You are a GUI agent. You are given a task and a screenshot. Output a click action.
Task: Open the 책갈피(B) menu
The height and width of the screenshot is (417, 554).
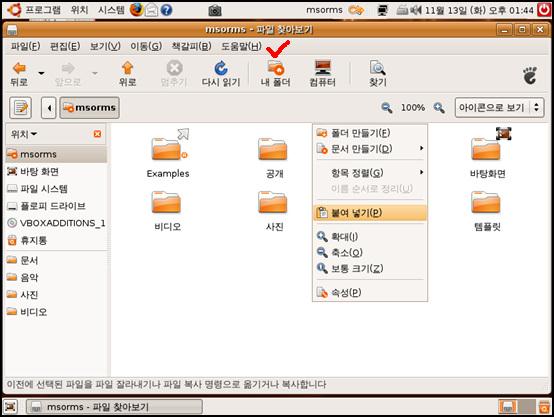[x=191, y=46]
